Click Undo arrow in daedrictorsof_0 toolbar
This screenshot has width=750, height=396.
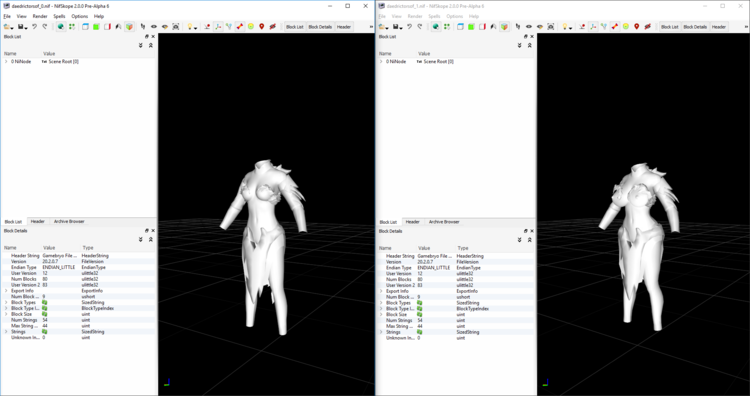[x=34, y=27]
